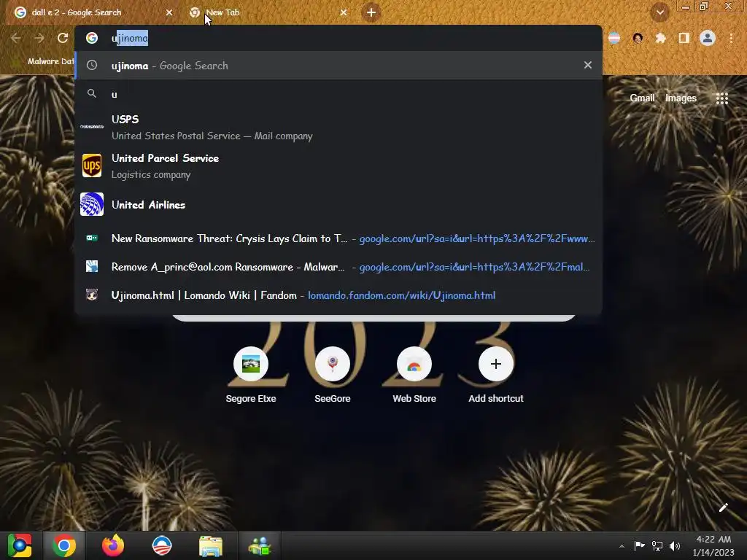Screen dimensions: 747x560
Task: Open the Chrome three-dot menu
Action: pyautogui.click(x=731, y=38)
